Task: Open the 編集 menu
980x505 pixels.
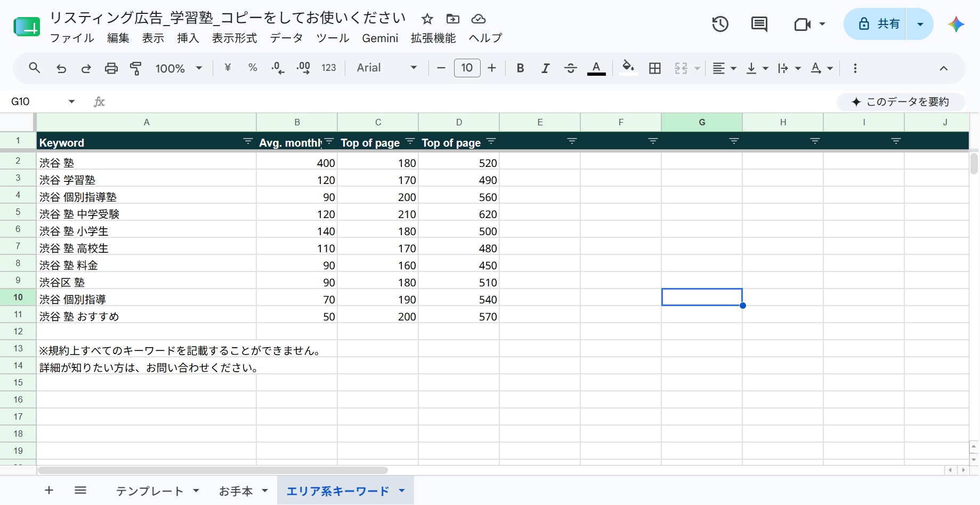Action: (x=118, y=38)
